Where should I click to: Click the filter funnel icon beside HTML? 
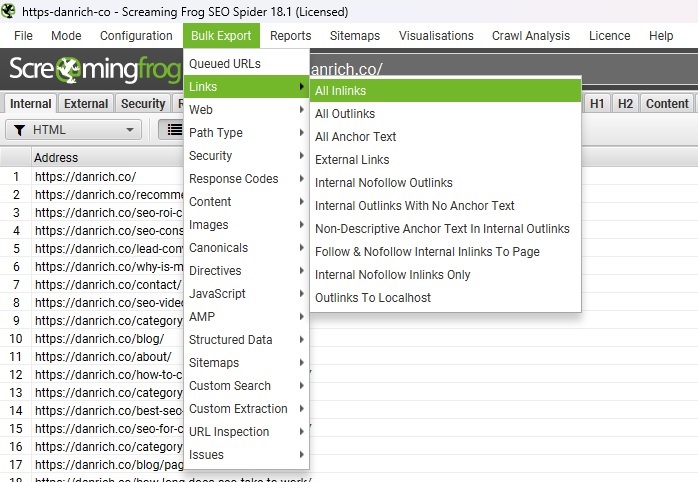click(19, 130)
